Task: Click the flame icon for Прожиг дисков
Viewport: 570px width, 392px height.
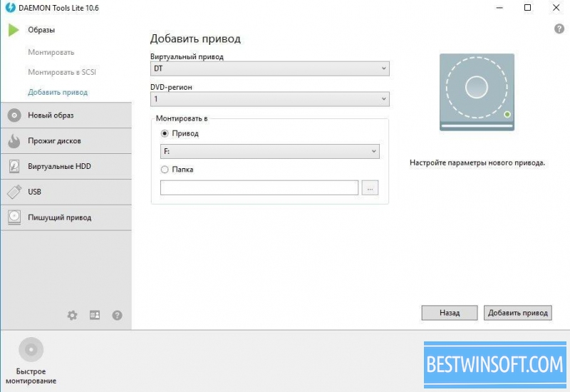Action: coord(14,141)
